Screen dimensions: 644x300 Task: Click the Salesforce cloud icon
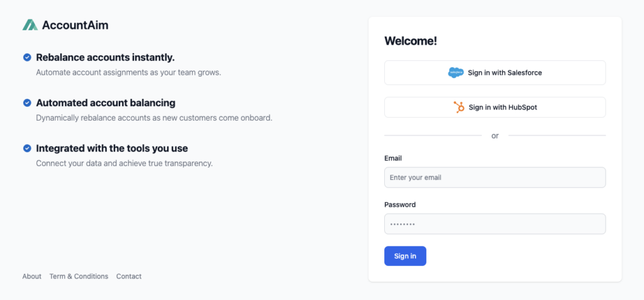(455, 73)
